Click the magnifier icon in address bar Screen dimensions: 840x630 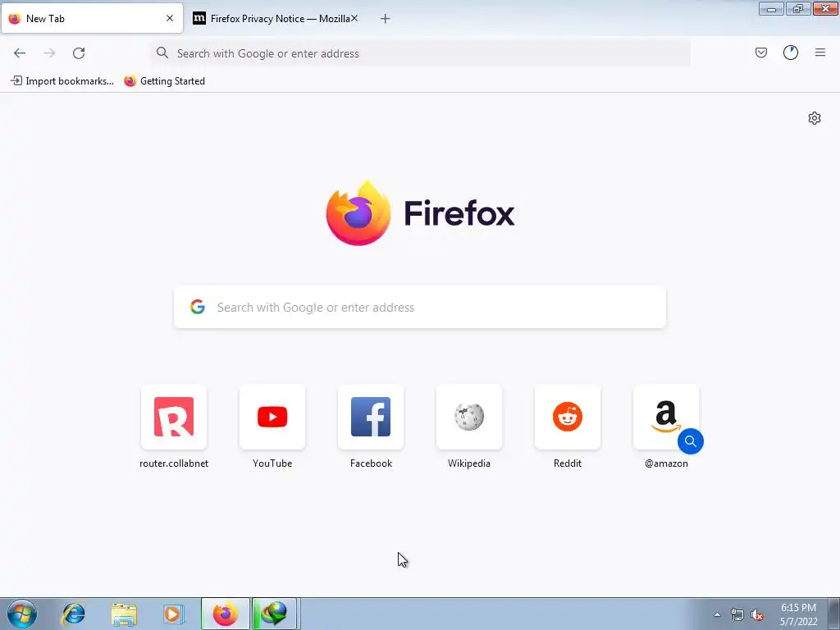tap(162, 52)
